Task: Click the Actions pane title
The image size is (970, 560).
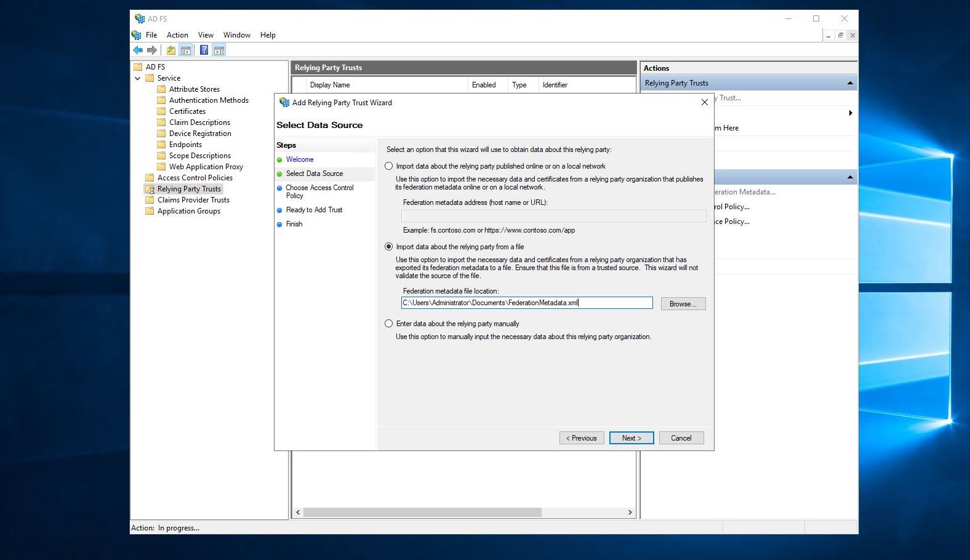Action: pos(656,68)
